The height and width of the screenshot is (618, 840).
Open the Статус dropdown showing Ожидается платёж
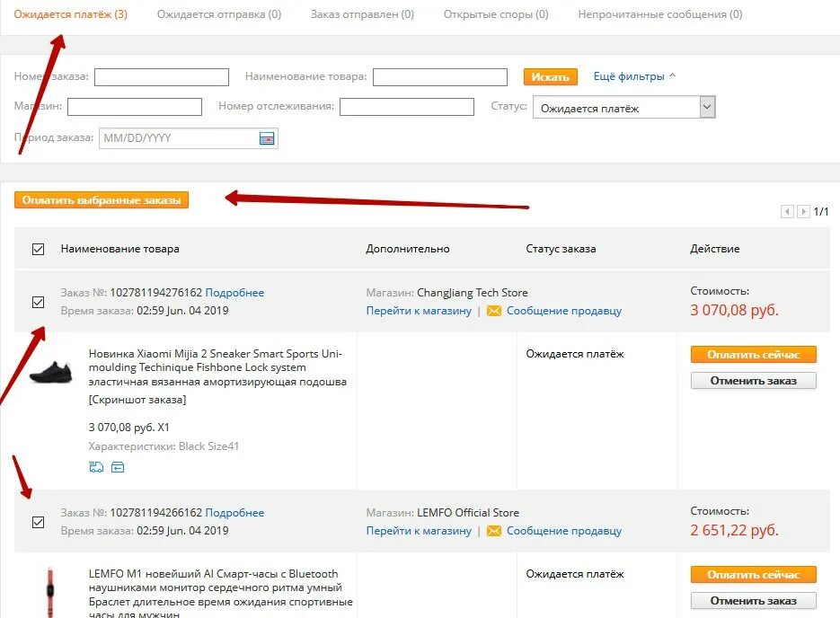(623, 108)
